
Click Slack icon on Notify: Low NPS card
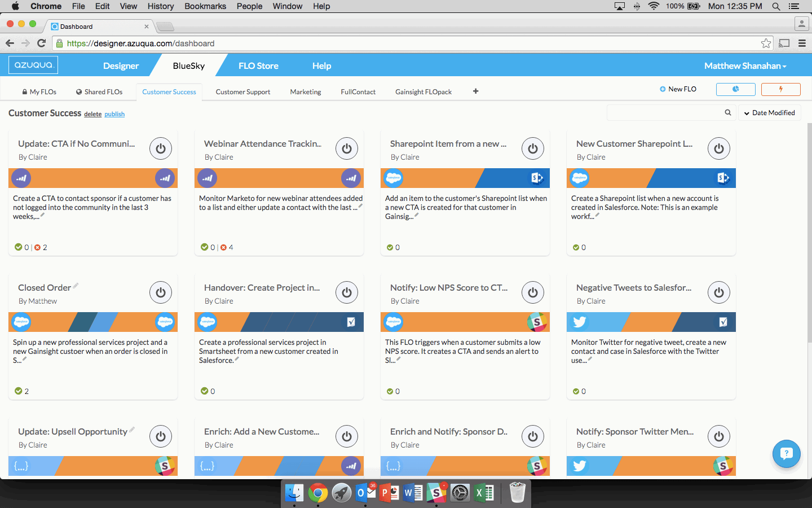tap(537, 322)
